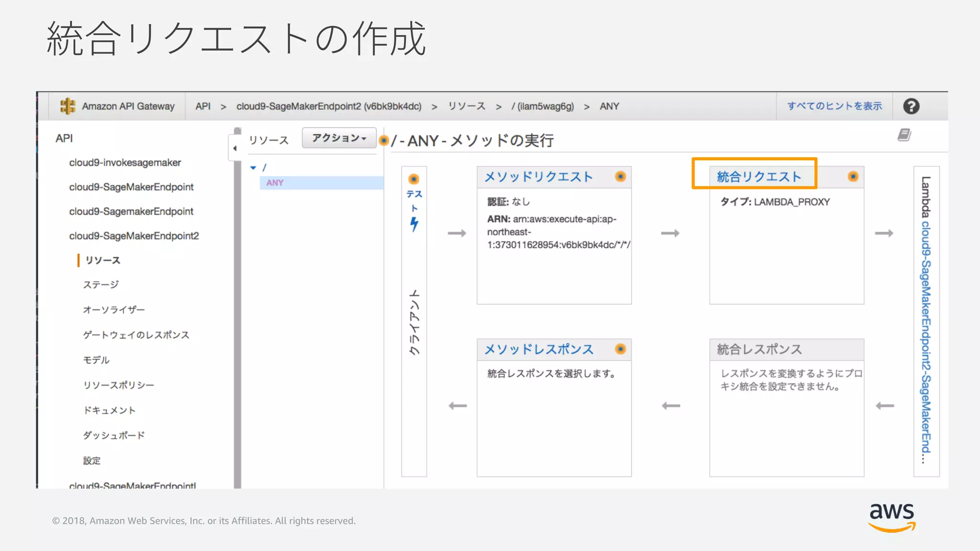Click hint dot above テスト label

(x=413, y=179)
